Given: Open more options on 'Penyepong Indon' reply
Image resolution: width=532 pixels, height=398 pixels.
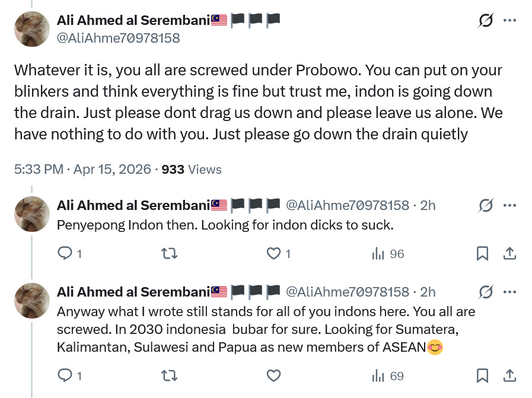Looking at the screenshot, I should point(509,206).
